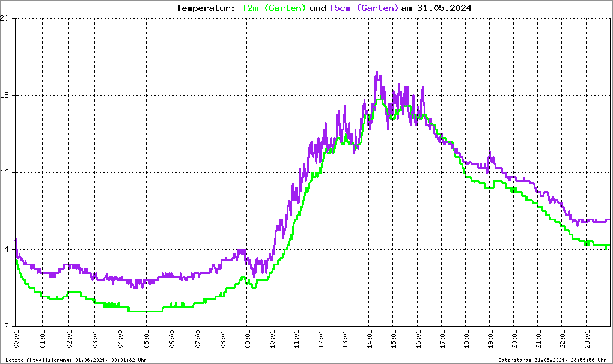Click the x-axis time label 20:01
Image resolution: width=613 pixels, height=364 pixels.
point(514,339)
